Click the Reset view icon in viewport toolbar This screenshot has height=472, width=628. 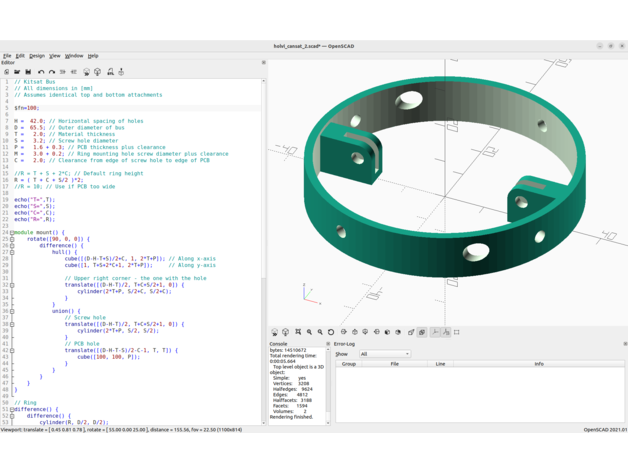(331, 332)
